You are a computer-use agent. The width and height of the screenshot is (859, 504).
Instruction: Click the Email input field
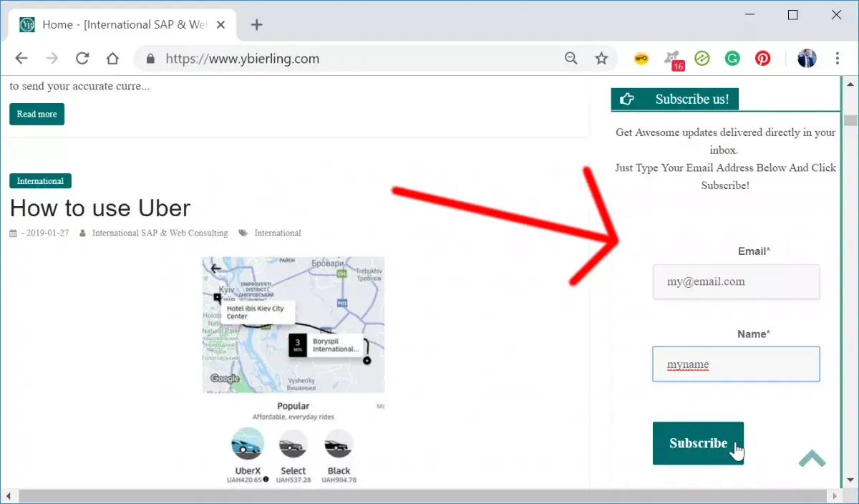point(736,281)
